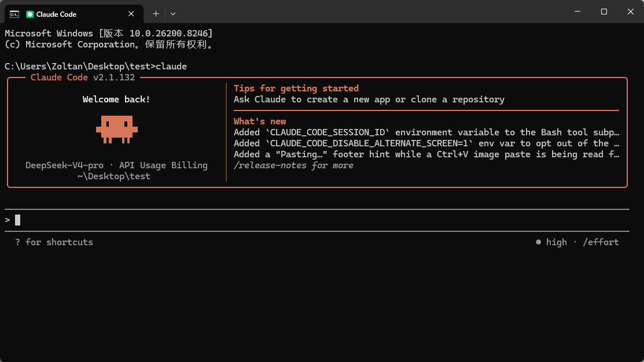Click the command prompt icon in title bar
This screenshot has width=644, height=362.
(x=14, y=14)
